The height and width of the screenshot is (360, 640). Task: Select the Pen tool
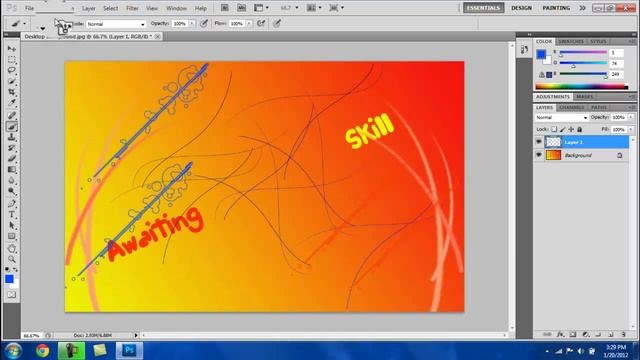(11, 204)
